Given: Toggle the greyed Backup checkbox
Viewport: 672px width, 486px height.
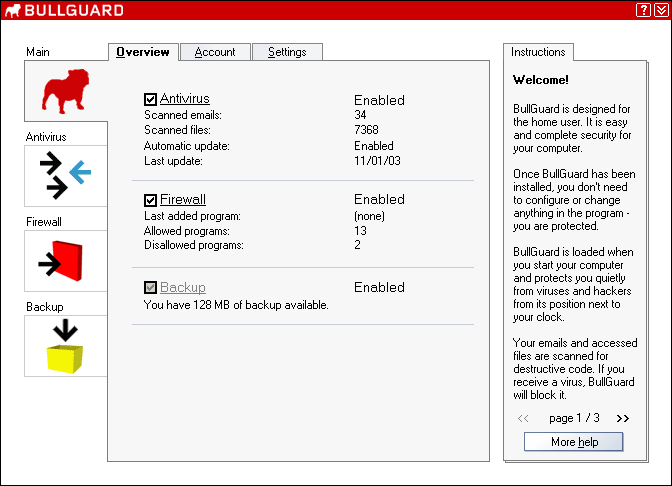Looking at the screenshot, I should click(x=150, y=287).
